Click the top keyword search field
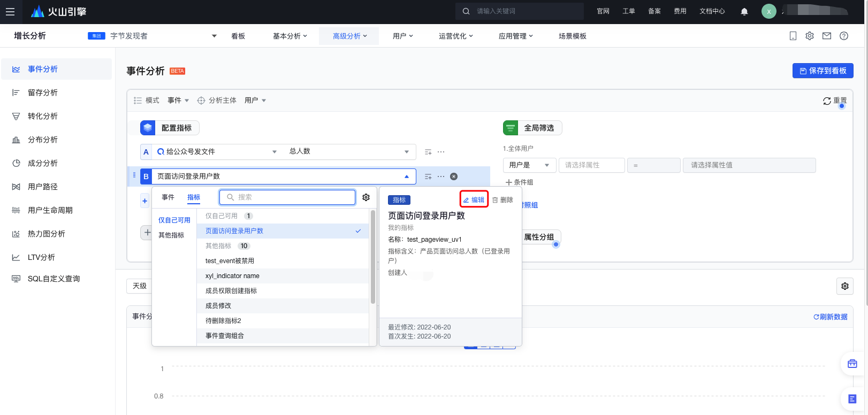 [520, 11]
